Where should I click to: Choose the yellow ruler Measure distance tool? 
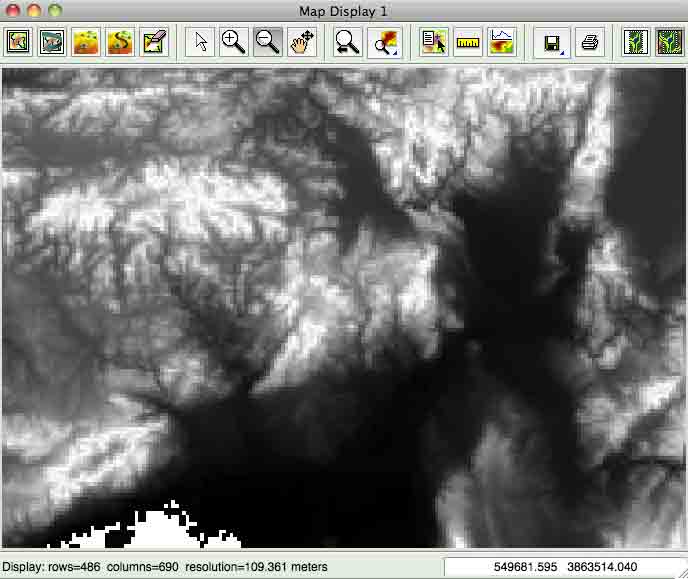pyautogui.click(x=468, y=42)
